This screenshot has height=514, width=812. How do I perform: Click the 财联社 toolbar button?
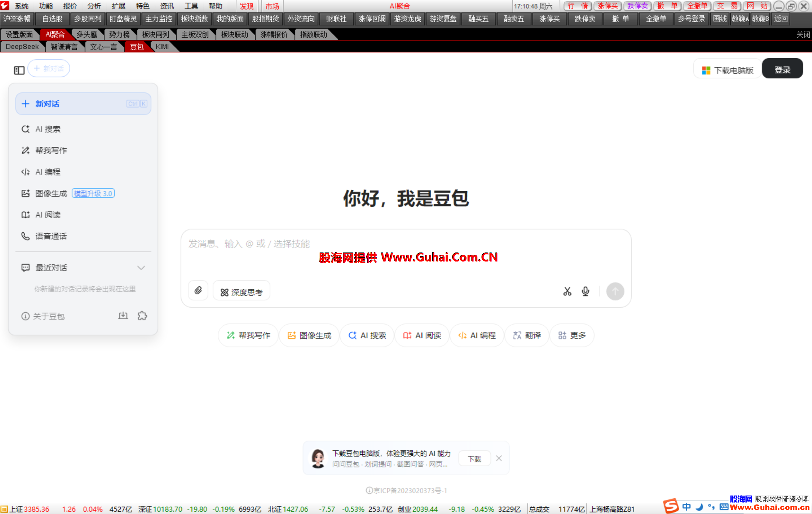point(336,19)
